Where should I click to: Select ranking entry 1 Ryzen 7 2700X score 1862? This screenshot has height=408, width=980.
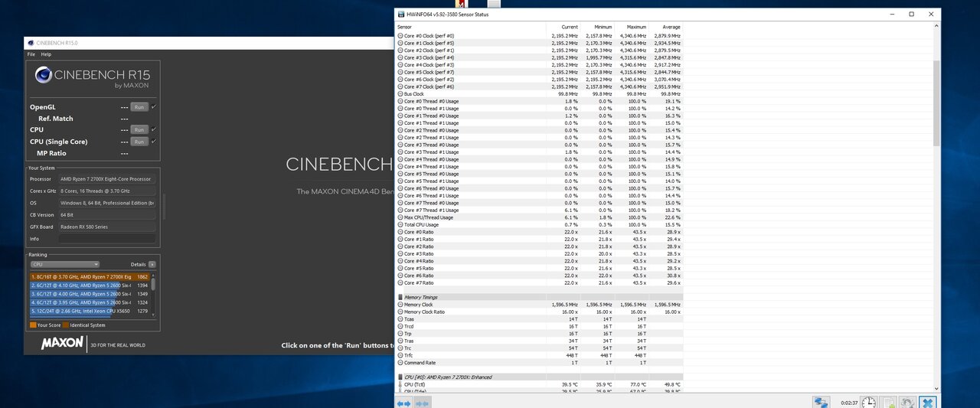(89, 276)
